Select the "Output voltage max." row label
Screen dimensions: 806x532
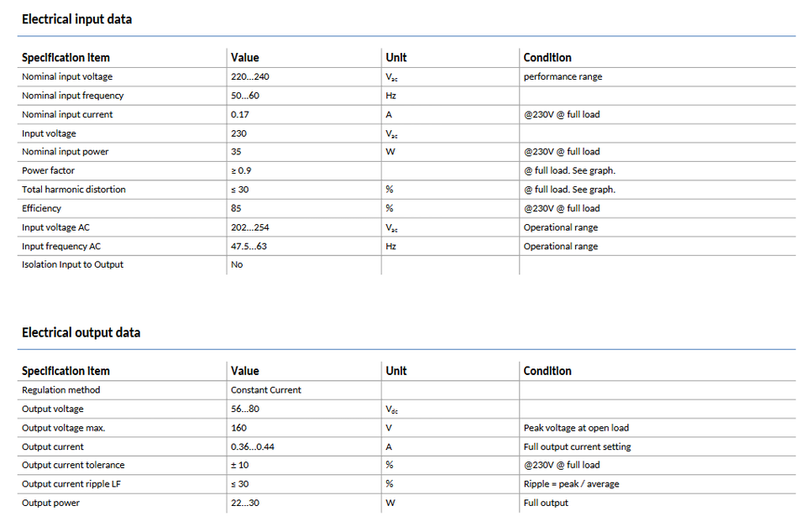click(x=64, y=428)
